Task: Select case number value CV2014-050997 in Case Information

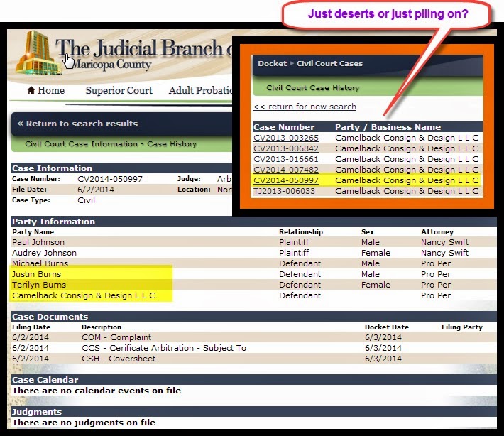Action: [x=110, y=179]
